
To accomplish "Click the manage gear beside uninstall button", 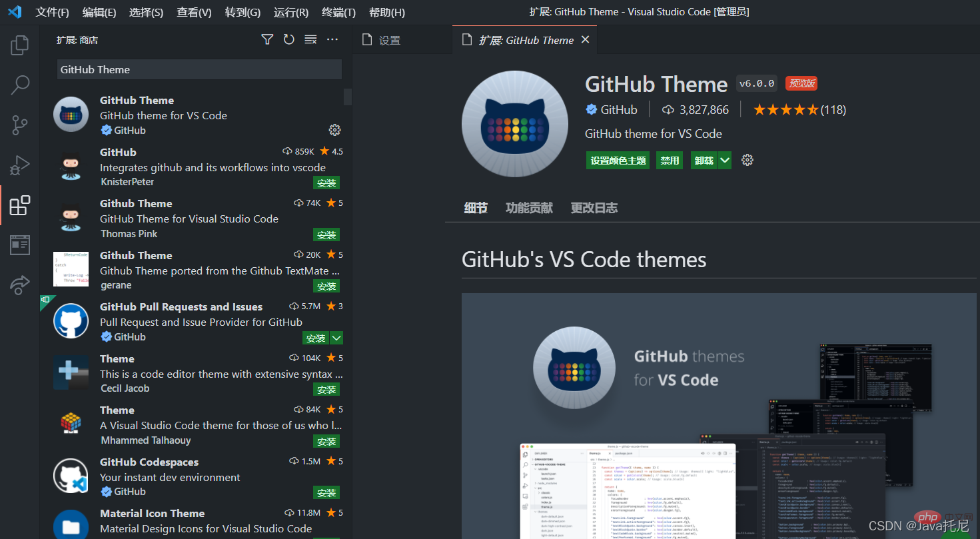I will [747, 160].
